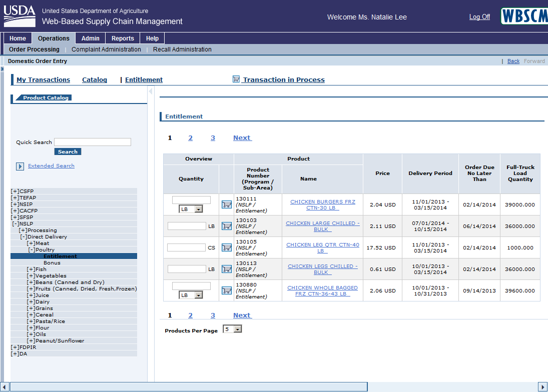Viewport: 548px width, 392px height.
Task: Expand the TEFAP catalog node
Action: [15, 197]
